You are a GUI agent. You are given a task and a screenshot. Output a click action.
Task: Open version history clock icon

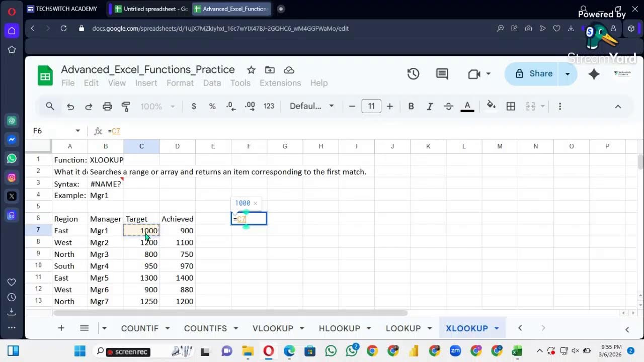pyautogui.click(x=413, y=74)
